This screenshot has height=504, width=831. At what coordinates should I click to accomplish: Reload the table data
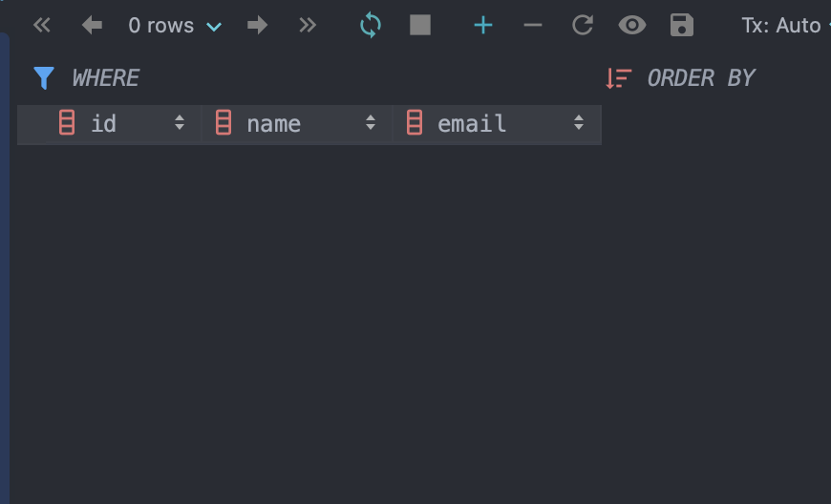[x=371, y=26]
